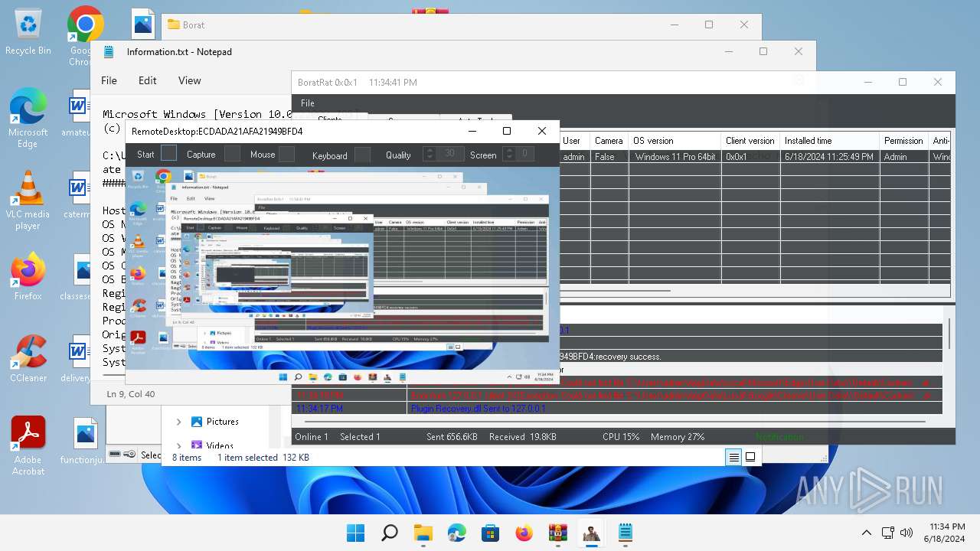
Task: Click the 'admin' user cell
Action: (x=574, y=157)
